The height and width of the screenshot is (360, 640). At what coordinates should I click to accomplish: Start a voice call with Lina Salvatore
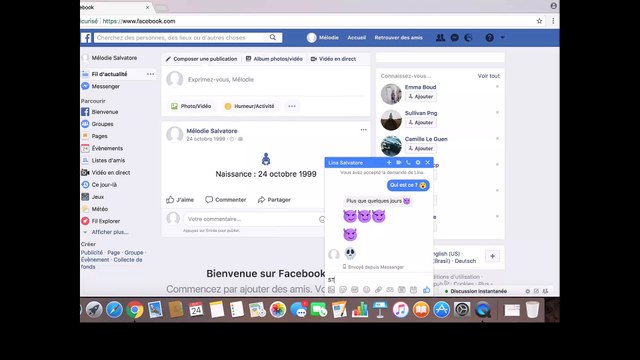point(408,162)
